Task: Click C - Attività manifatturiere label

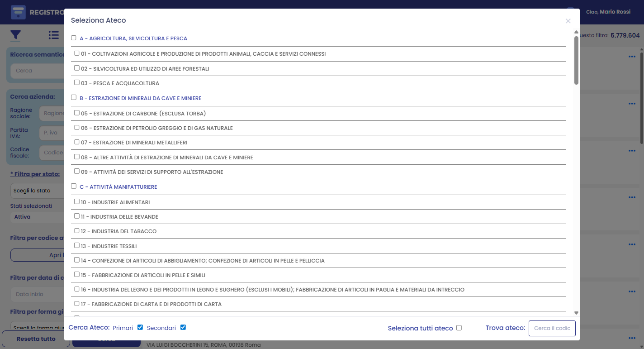Action: pos(118,187)
